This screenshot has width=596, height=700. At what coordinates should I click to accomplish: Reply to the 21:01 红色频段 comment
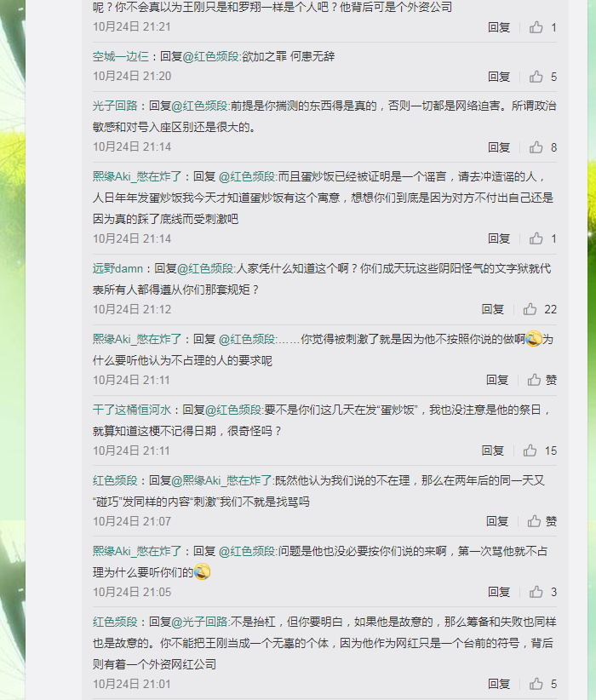(499, 684)
